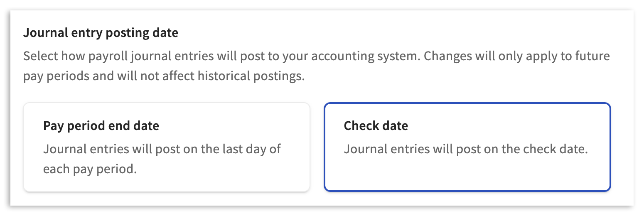Click 'last day of each pay period' description

coord(162,159)
